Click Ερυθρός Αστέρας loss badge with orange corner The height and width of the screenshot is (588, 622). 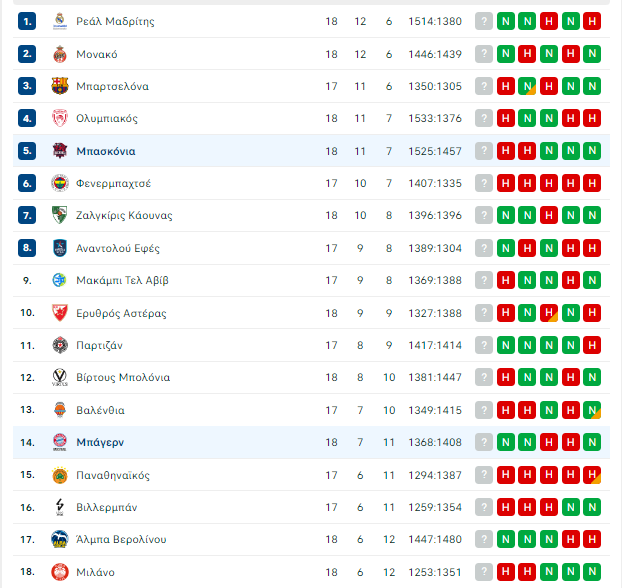tap(549, 313)
